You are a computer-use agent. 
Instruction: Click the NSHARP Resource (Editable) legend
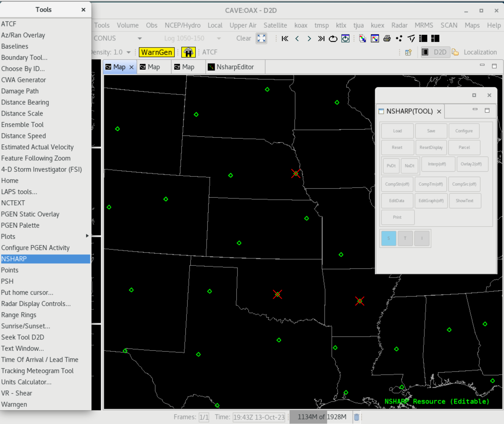tap(437, 402)
